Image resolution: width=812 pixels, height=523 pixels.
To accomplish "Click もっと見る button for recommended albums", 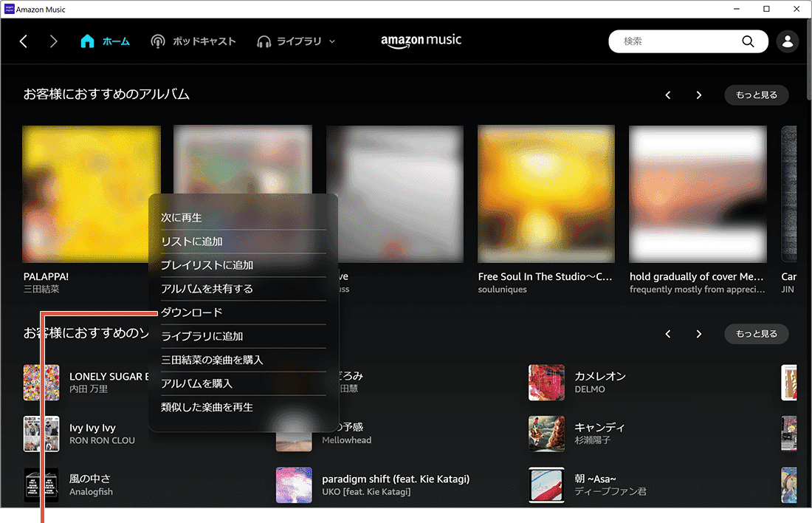I will (x=756, y=95).
